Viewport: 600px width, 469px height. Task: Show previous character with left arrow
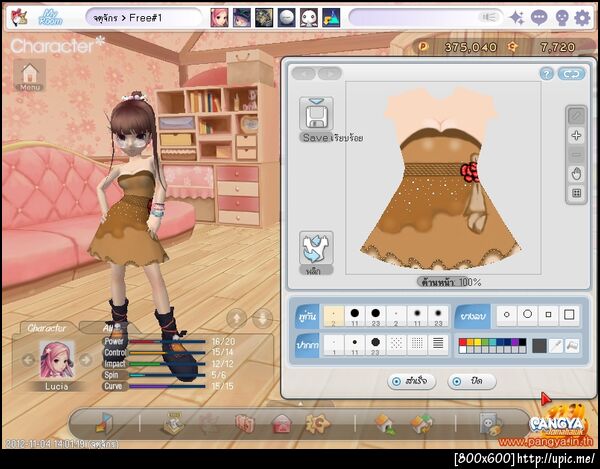[28, 360]
